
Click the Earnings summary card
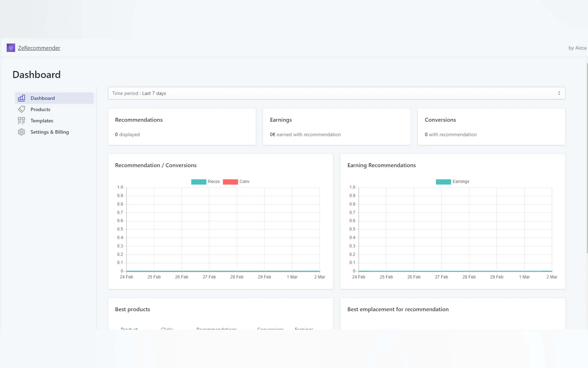click(x=336, y=127)
